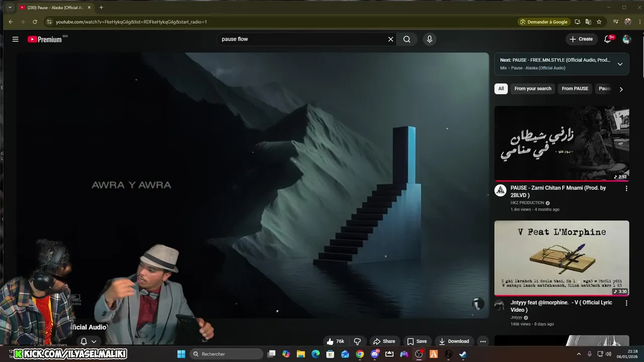Share the video
Viewport: 644px width, 362px height.
coord(384,341)
